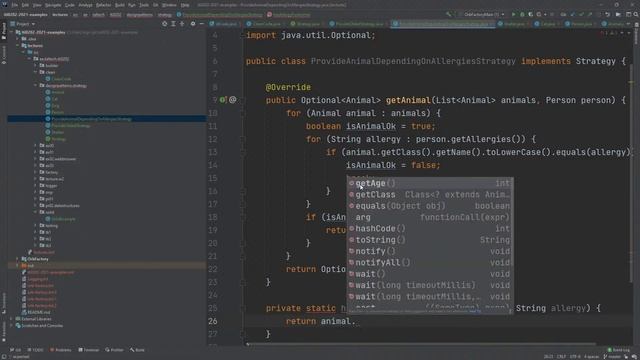
Task: Open the Profiler tool window tab
Action: coord(115,350)
